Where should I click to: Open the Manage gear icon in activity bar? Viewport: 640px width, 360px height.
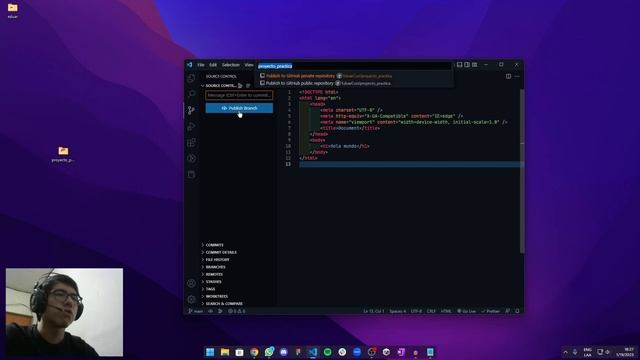pos(191,299)
